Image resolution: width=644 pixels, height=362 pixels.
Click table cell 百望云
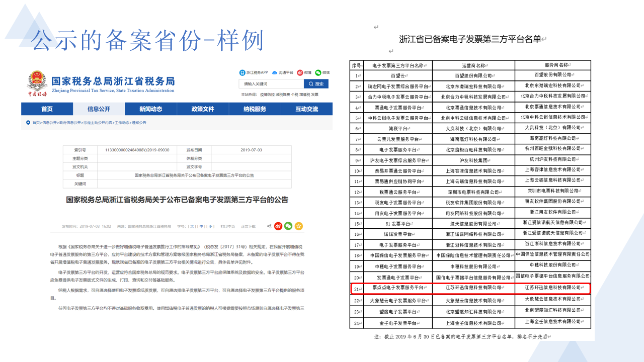[x=397, y=75]
